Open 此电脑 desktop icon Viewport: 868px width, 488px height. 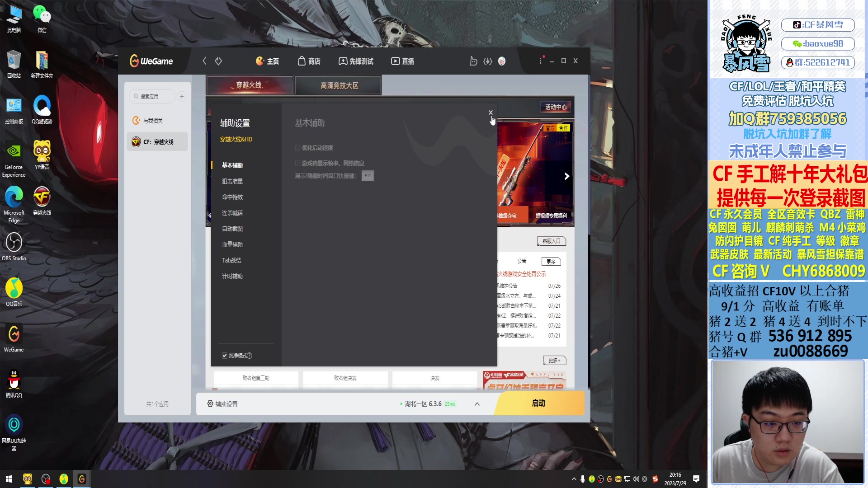pos(14,19)
